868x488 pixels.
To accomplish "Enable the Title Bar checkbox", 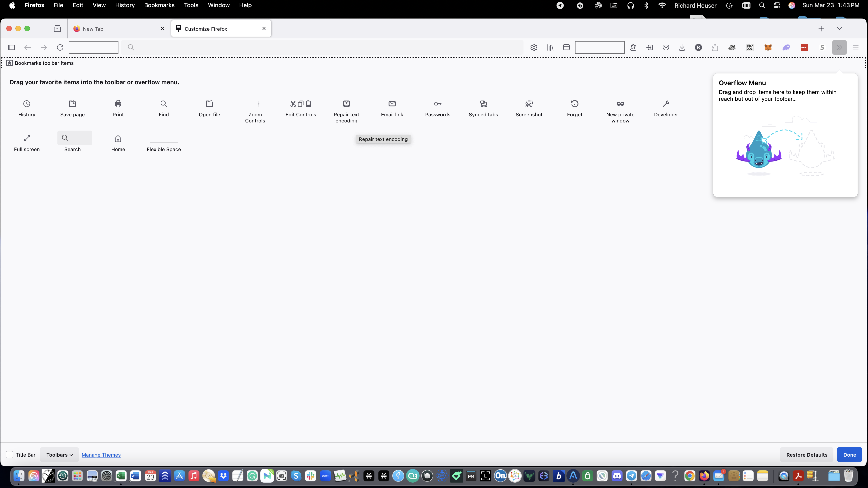I will pos(9,455).
